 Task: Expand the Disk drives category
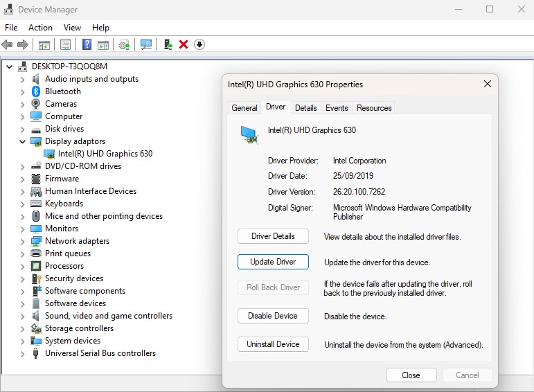click(22, 129)
